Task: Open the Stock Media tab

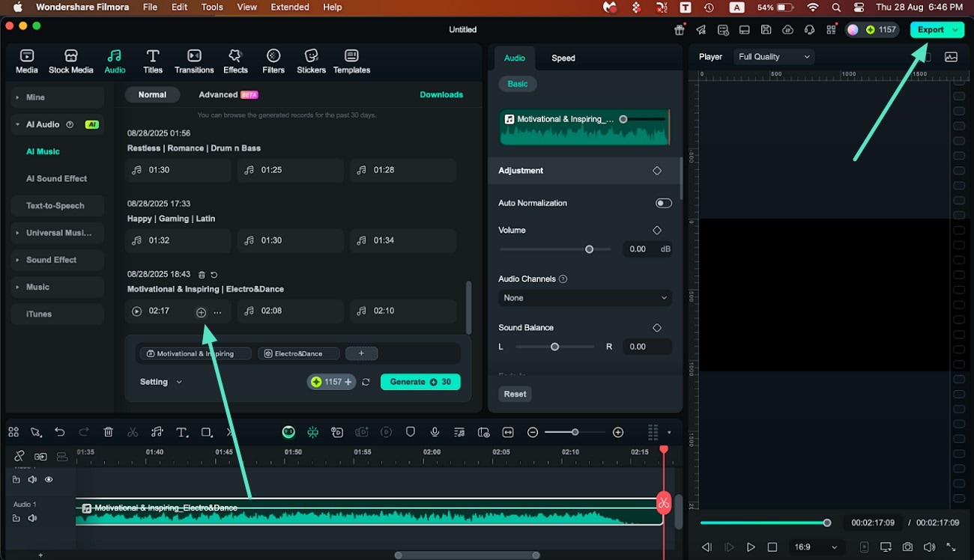Action: click(x=71, y=61)
